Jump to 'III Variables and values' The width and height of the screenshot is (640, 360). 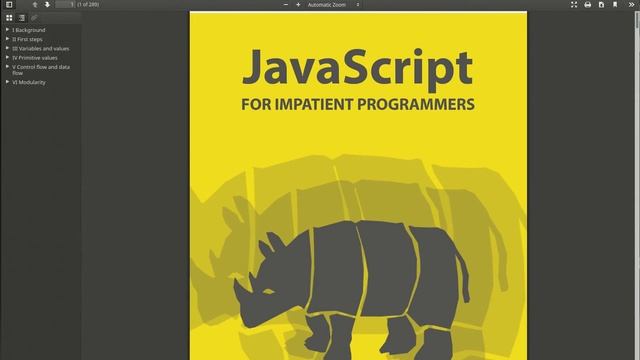[x=40, y=49]
